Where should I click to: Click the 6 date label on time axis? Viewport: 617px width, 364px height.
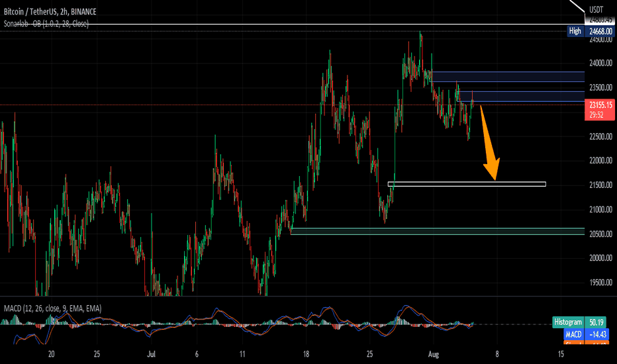197,354
